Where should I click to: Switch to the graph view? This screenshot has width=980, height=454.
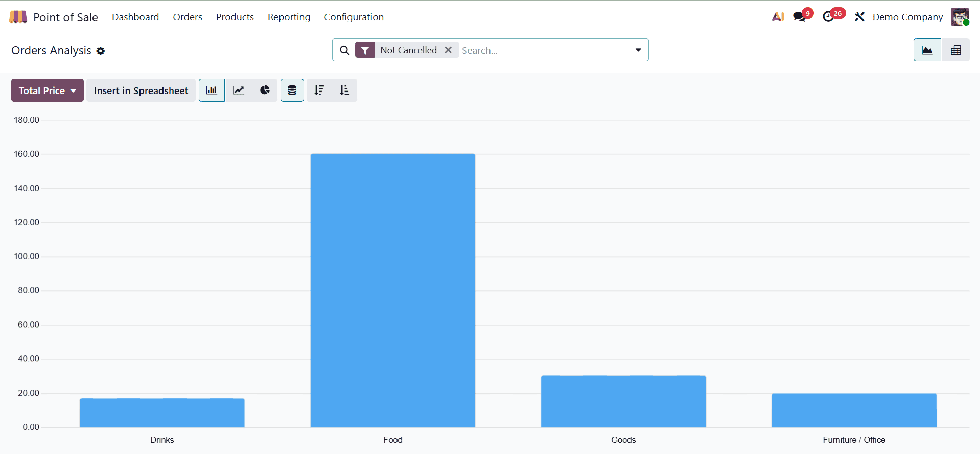pos(927,50)
